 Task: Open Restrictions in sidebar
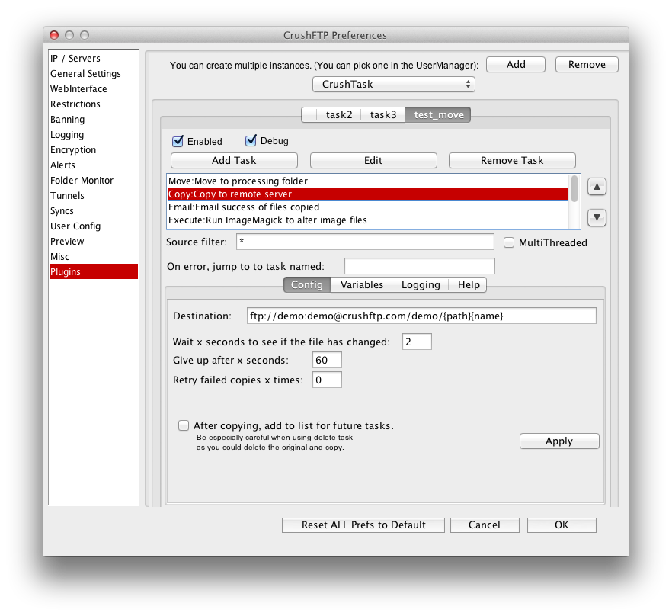(94, 104)
